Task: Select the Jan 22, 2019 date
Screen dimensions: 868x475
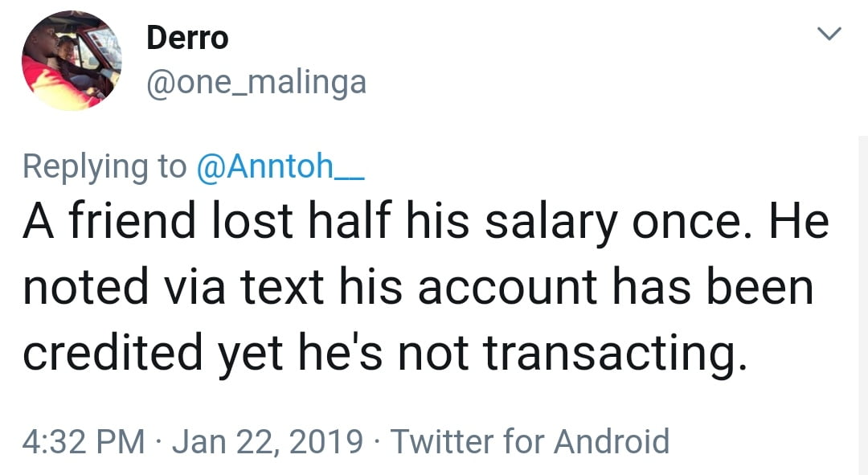Action: click(x=268, y=441)
